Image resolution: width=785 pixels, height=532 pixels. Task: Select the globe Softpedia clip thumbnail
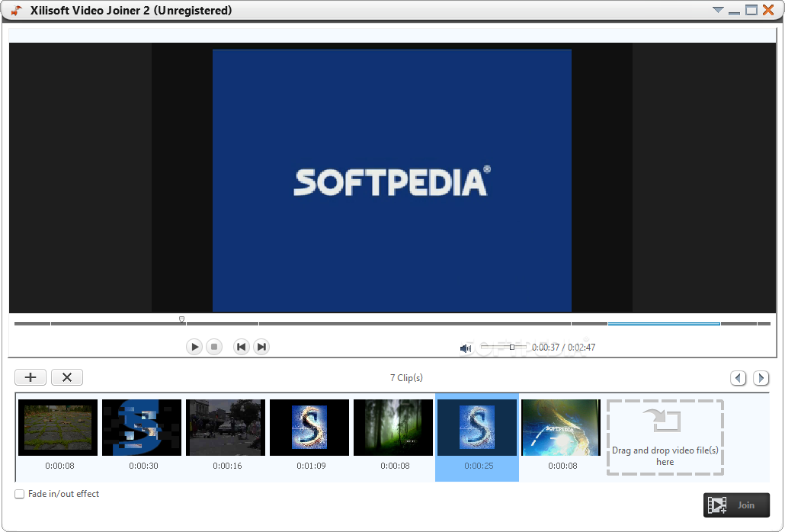(561, 428)
